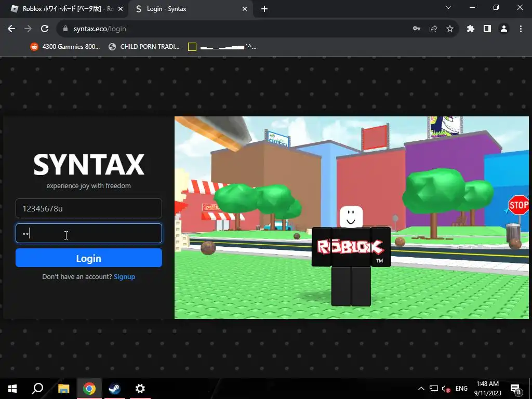Show hidden system tray icons
Screen dimensions: 532x399
tap(421, 389)
